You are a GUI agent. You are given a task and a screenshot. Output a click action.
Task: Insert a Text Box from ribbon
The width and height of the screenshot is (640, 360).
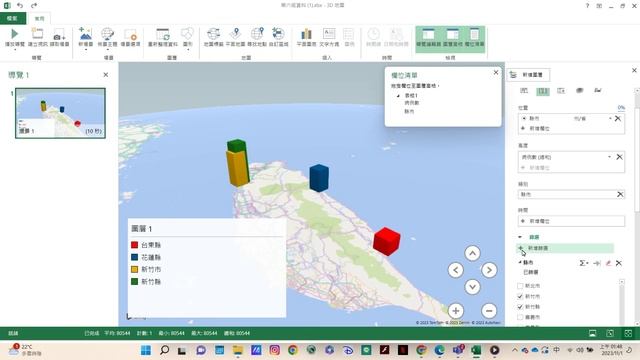pos(329,34)
